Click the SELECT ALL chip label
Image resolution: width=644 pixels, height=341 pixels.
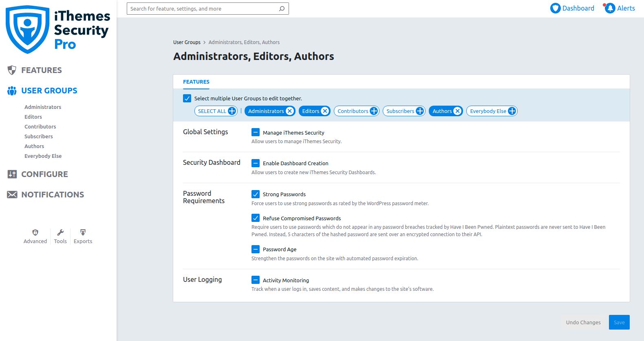(212, 111)
